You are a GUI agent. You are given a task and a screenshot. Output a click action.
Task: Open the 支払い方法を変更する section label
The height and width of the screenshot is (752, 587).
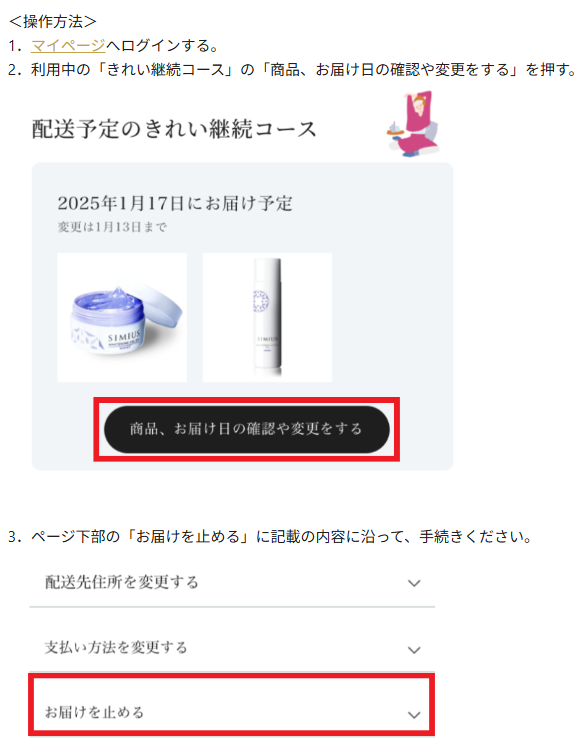coord(116,647)
